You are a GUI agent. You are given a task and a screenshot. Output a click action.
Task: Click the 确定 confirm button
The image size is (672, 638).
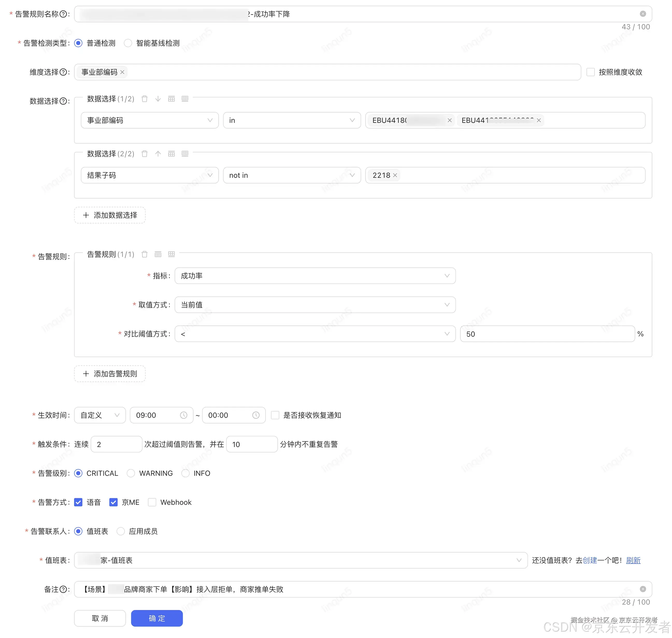pyautogui.click(x=157, y=618)
